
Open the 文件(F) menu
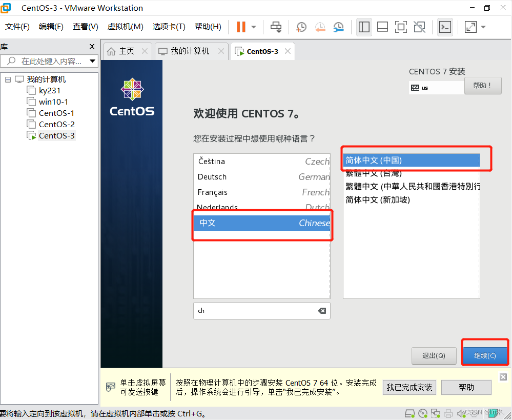click(x=17, y=27)
